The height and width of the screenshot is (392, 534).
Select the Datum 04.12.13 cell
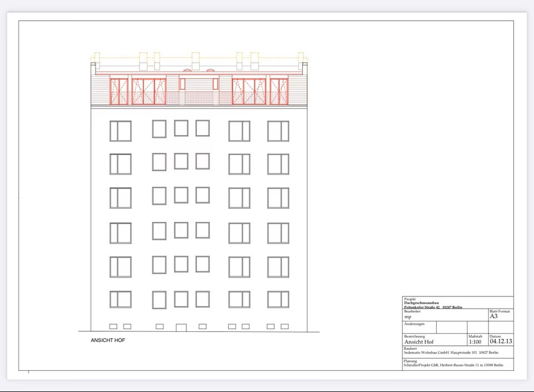pos(501,341)
